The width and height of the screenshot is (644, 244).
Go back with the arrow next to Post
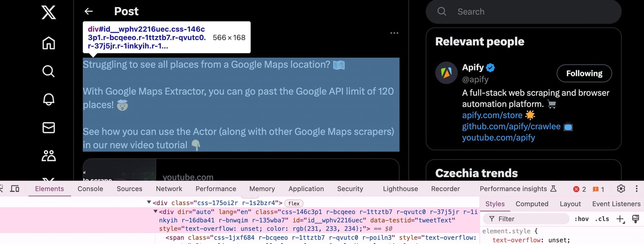(x=89, y=11)
